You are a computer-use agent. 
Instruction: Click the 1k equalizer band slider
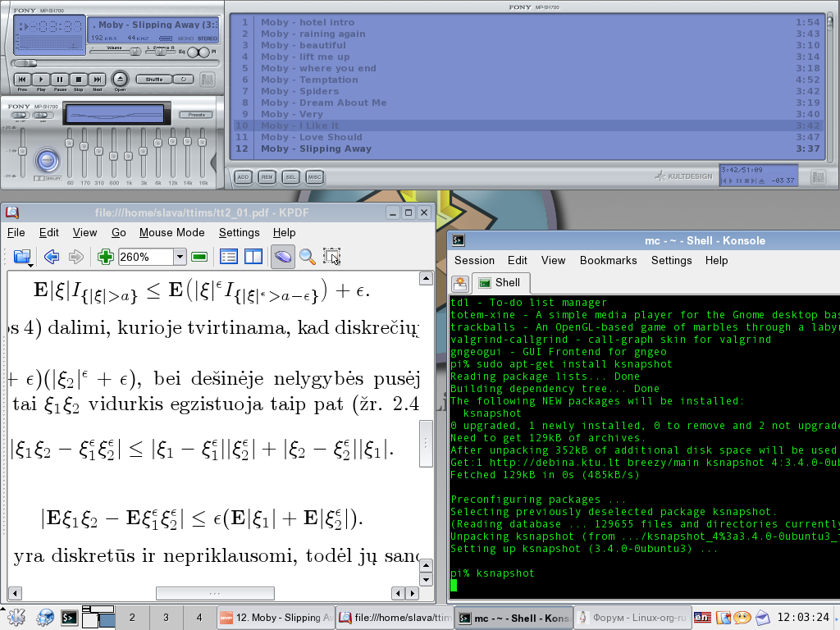(x=128, y=156)
